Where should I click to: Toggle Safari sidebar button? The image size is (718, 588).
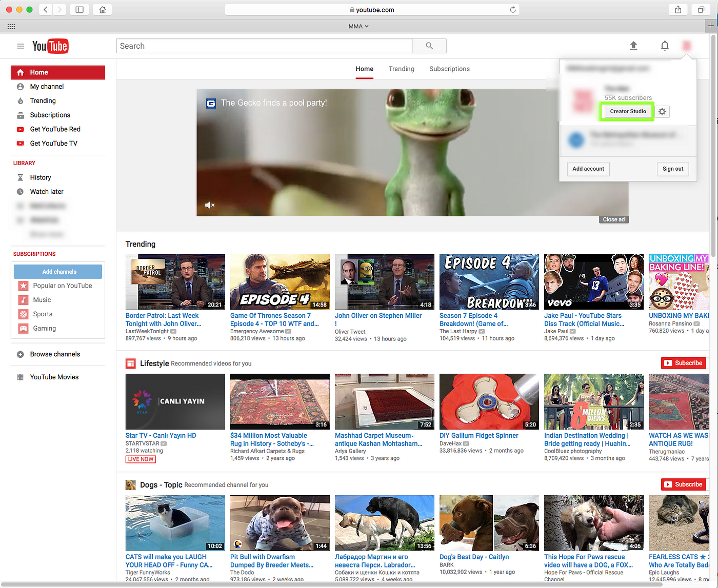click(79, 9)
